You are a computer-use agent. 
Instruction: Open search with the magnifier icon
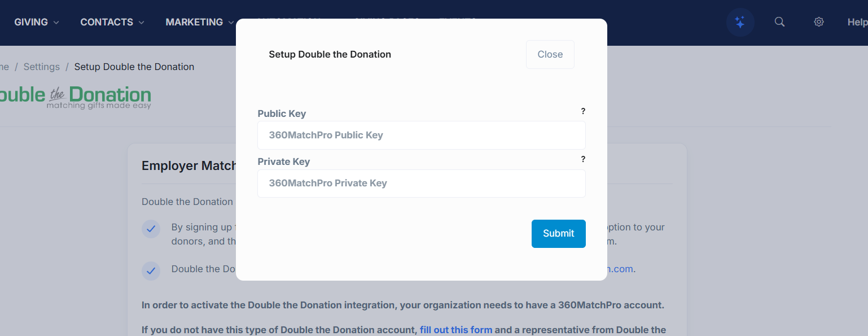(779, 22)
